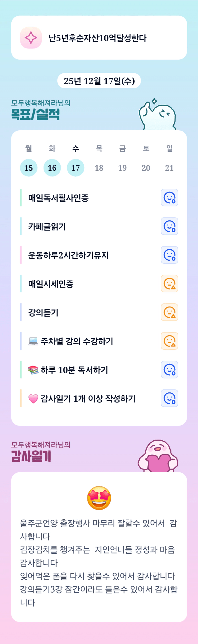Click the pink sparkle goal icon
Screen dimensions: 198x644
[31, 38]
